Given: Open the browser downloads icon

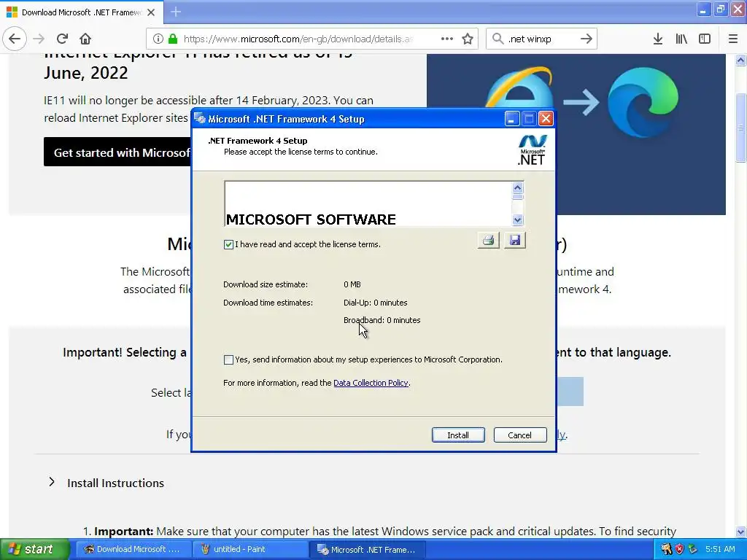Looking at the screenshot, I should 658,39.
